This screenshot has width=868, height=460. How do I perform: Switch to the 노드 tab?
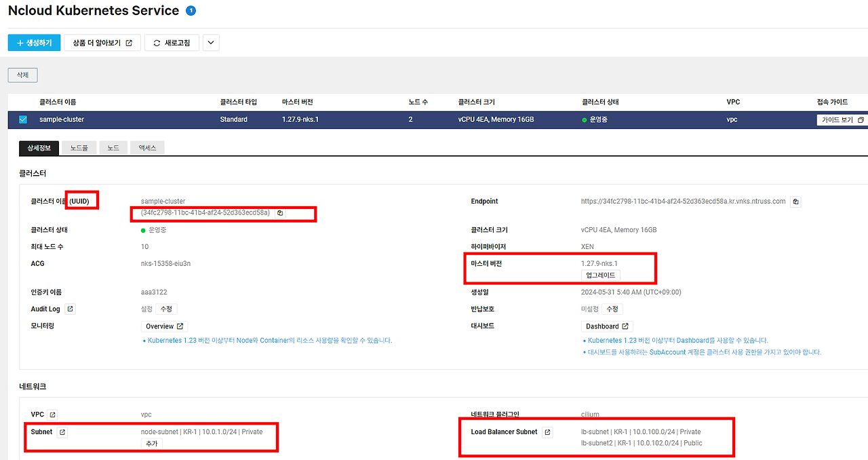[113, 147]
